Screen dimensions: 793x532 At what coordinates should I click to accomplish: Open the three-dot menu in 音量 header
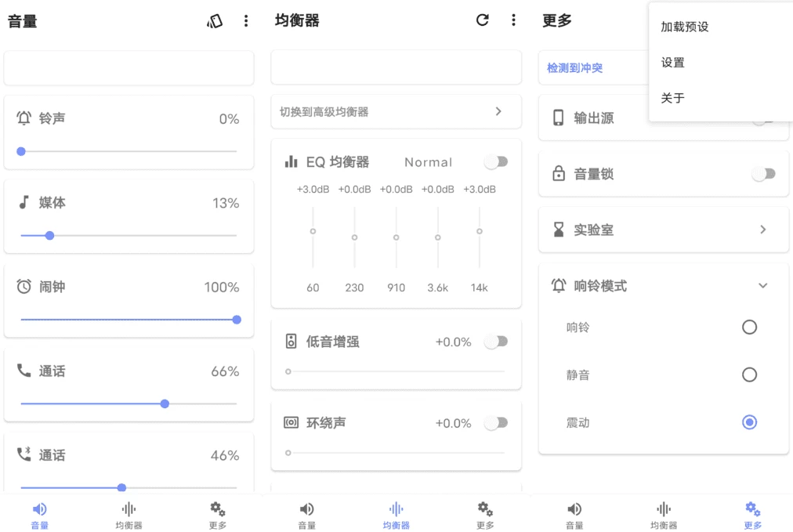[246, 21]
